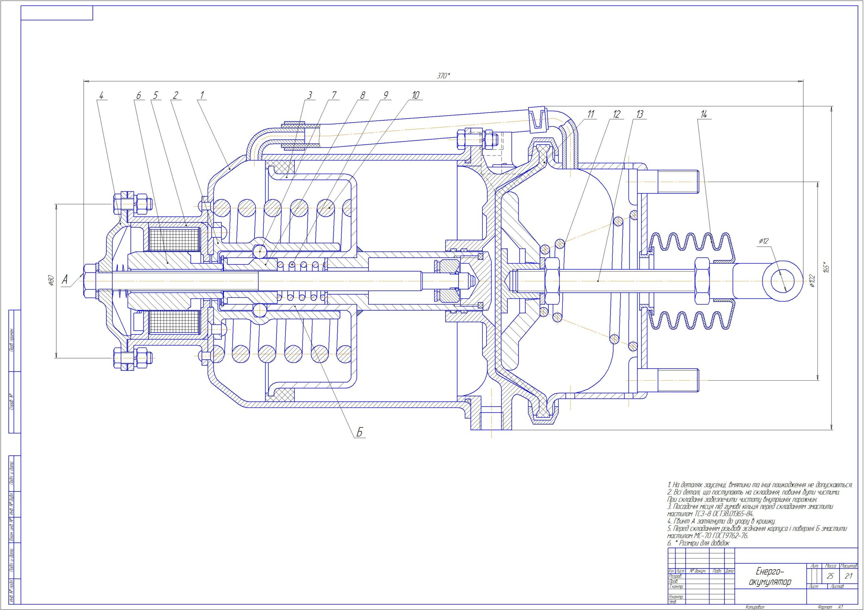
Task: Click the part callout number "13"
Action: pyautogui.click(x=640, y=114)
